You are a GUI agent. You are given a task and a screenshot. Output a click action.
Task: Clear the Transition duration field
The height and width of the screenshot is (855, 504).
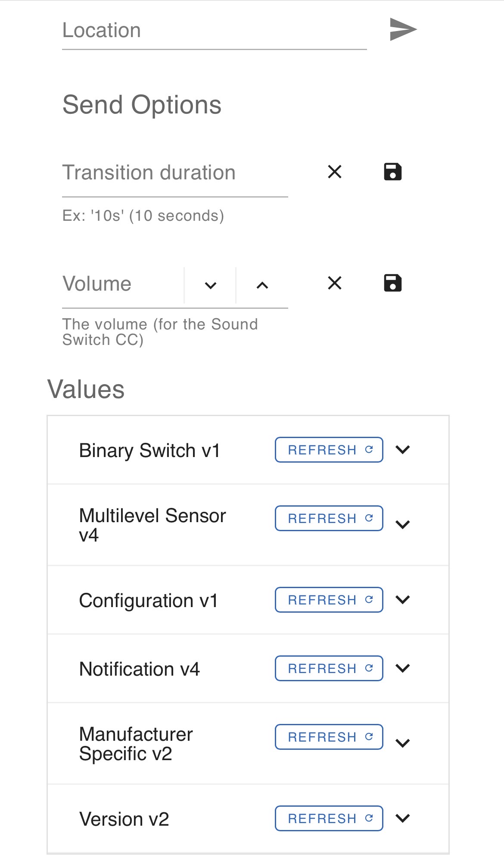pos(335,172)
